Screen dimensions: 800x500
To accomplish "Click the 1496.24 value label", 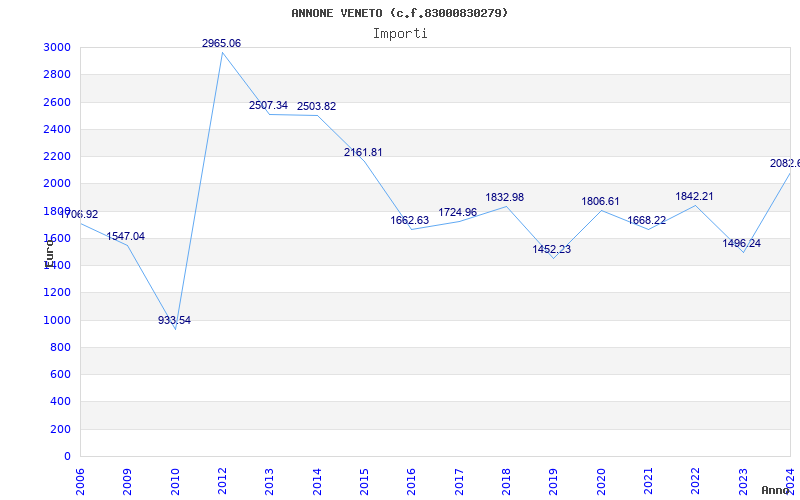I will [x=741, y=243].
